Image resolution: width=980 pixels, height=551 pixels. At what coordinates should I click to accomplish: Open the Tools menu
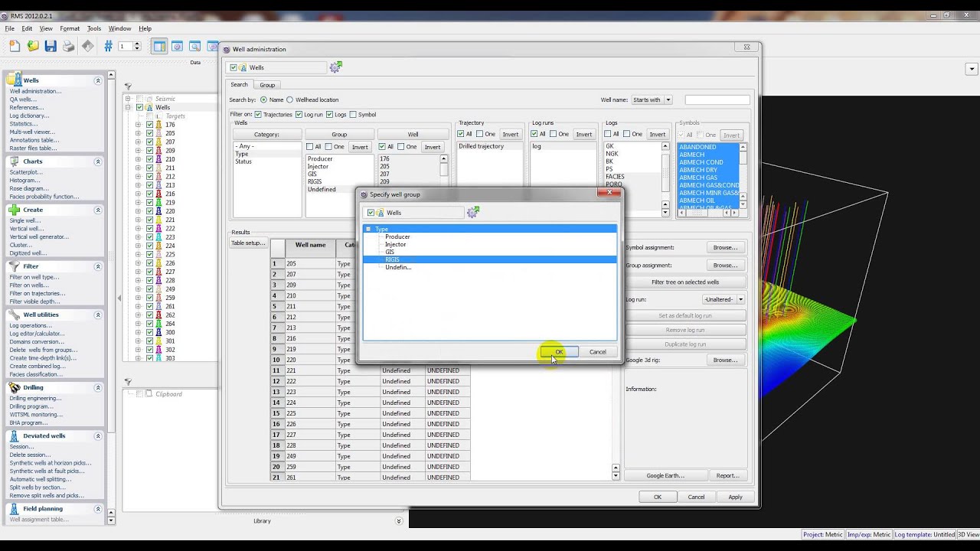tap(94, 28)
